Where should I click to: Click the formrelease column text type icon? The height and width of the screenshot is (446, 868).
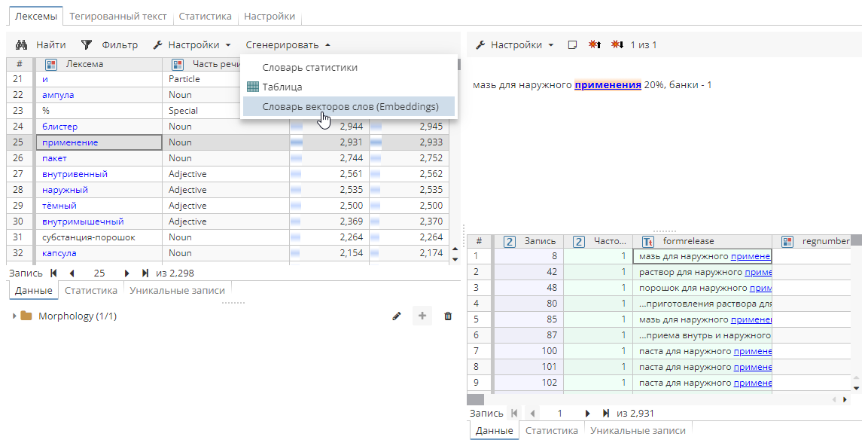pyautogui.click(x=647, y=242)
